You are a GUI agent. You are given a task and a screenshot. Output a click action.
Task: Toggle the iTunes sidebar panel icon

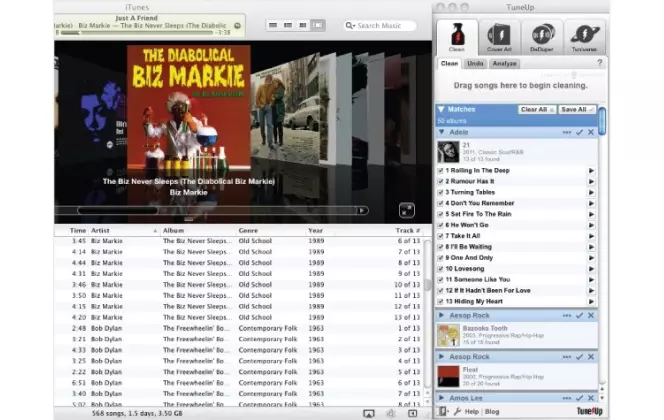[x=412, y=414]
